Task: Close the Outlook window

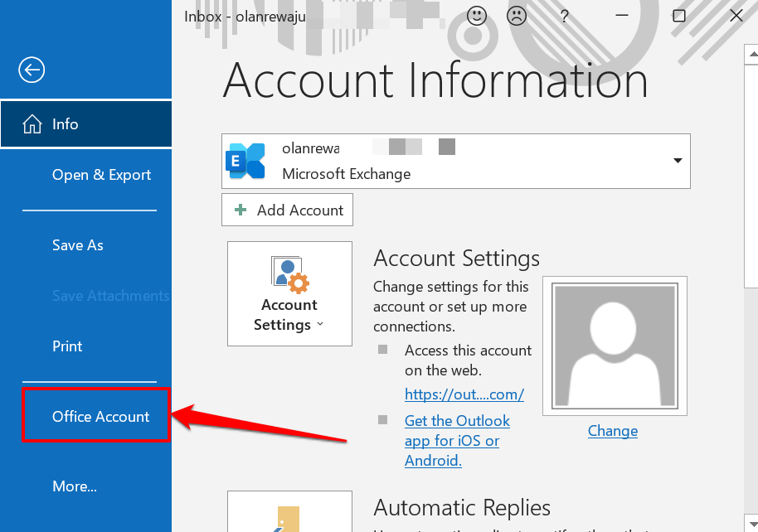Action: click(x=736, y=16)
